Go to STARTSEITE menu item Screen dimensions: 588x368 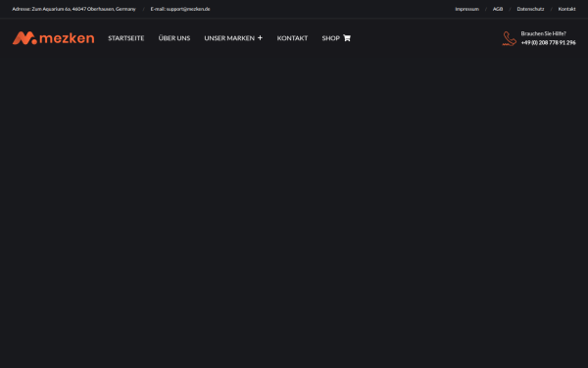coord(126,38)
